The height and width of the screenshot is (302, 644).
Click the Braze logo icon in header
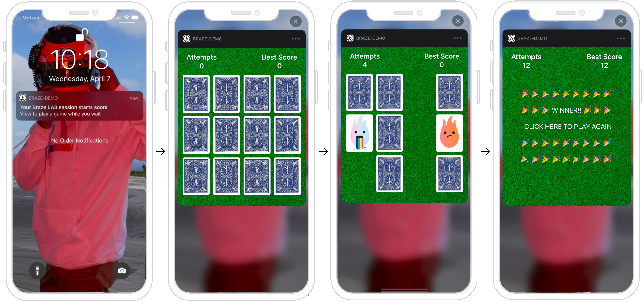[x=187, y=38]
